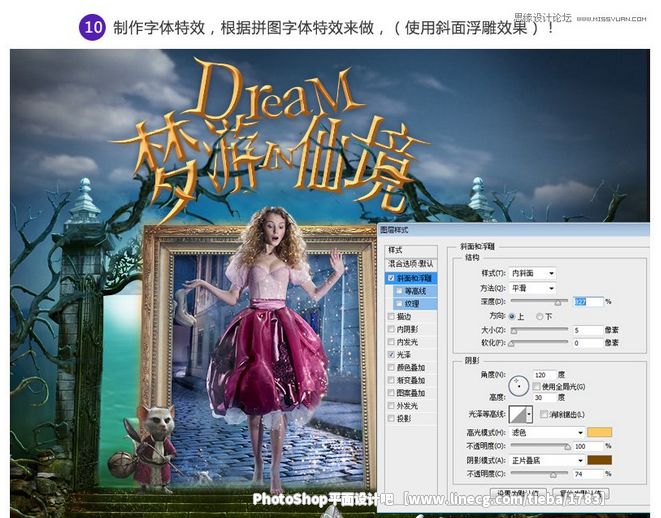661x518 pixels.
Task: Enable the 图案叠加 style checkbox
Action: point(391,393)
